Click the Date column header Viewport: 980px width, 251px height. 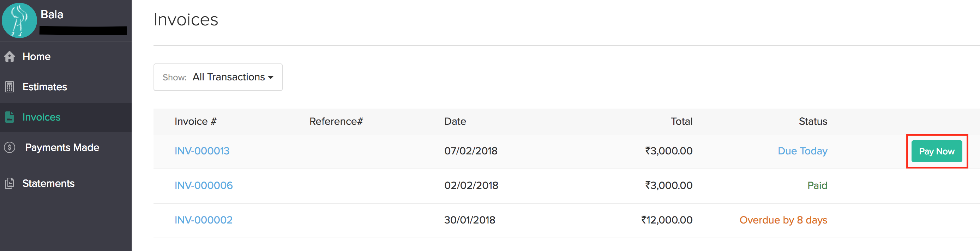[455, 122]
